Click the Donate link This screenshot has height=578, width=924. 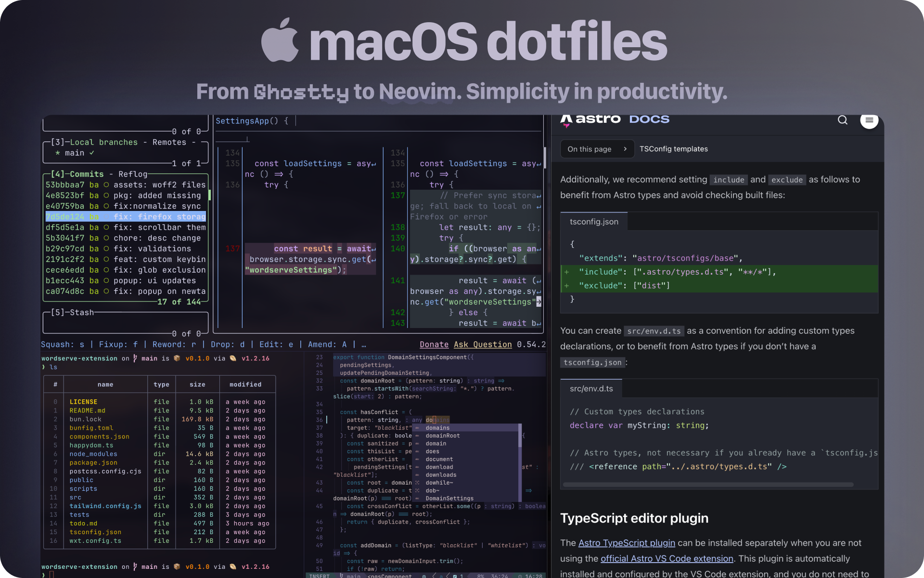click(x=434, y=344)
